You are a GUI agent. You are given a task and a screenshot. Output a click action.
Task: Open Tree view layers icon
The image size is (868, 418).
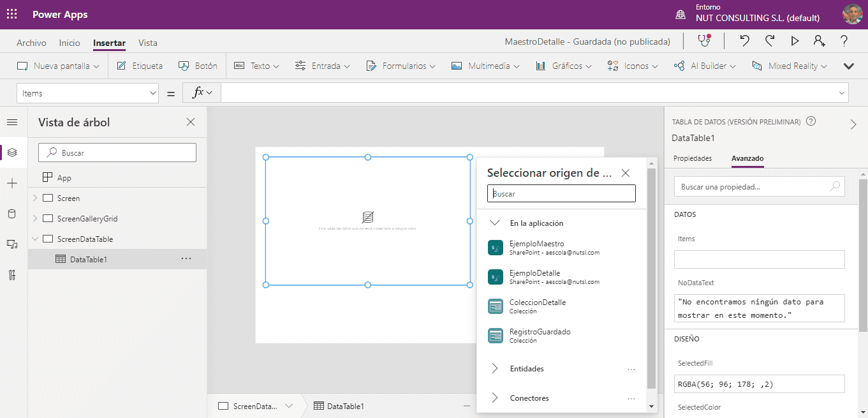(12, 153)
